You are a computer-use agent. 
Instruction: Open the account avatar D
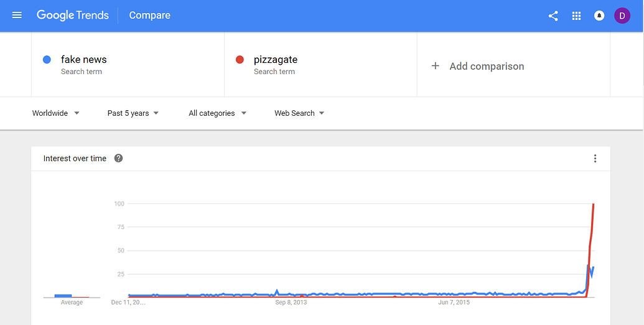tap(622, 16)
